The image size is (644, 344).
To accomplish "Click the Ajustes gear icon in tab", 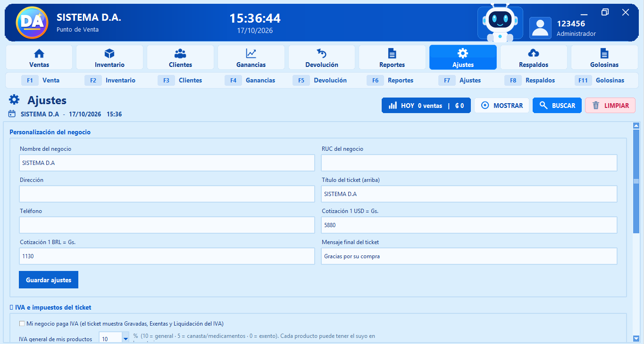I will 463,53.
